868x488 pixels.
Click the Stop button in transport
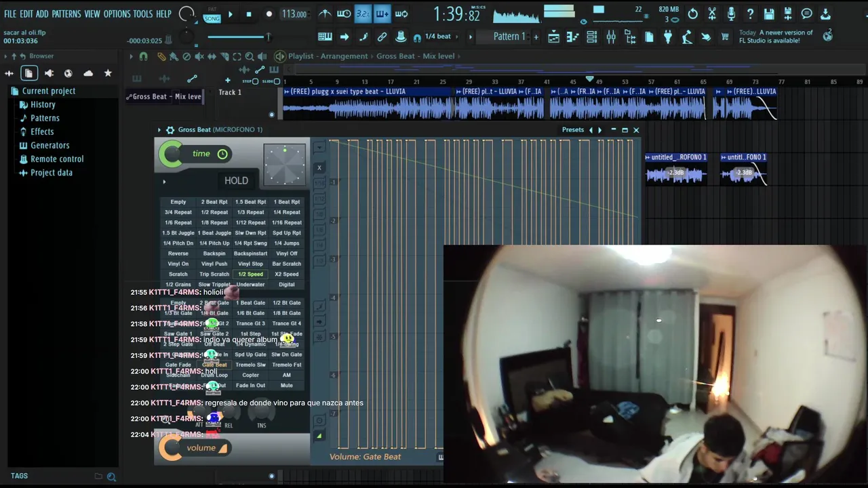coord(249,14)
